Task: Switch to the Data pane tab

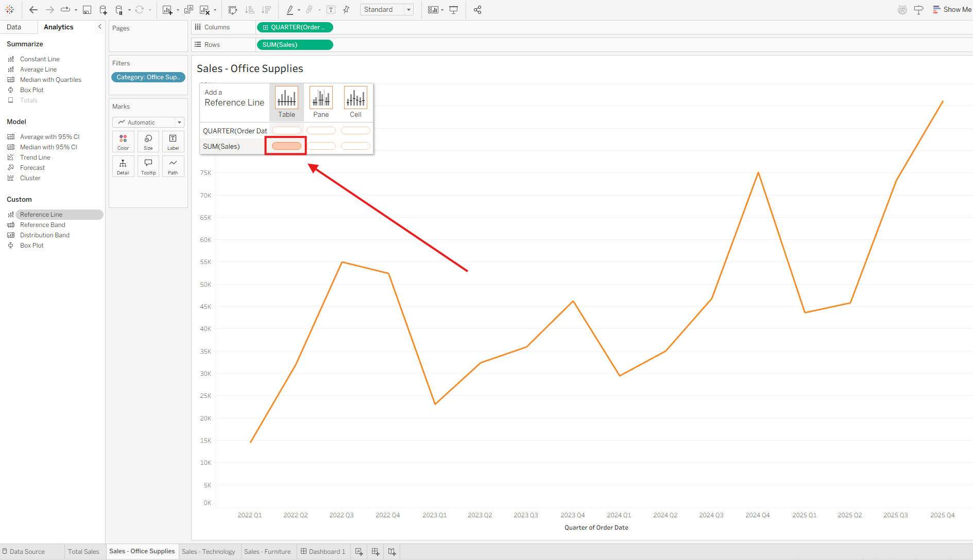Action: click(14, 27)
